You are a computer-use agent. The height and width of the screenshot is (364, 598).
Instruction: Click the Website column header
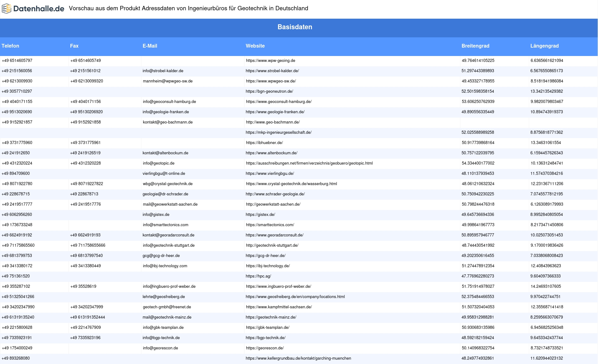pos(255,46)
